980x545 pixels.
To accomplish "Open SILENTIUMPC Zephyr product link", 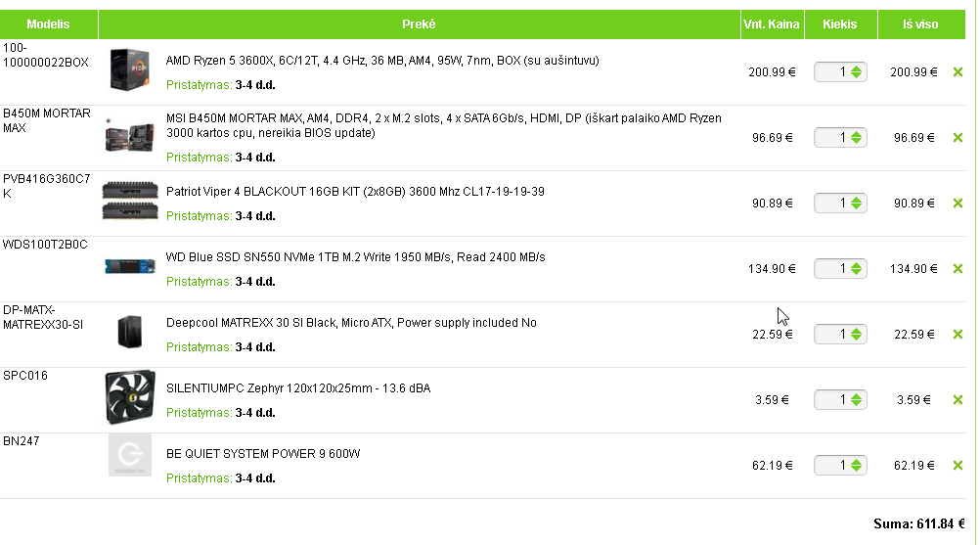I will 298,388.
